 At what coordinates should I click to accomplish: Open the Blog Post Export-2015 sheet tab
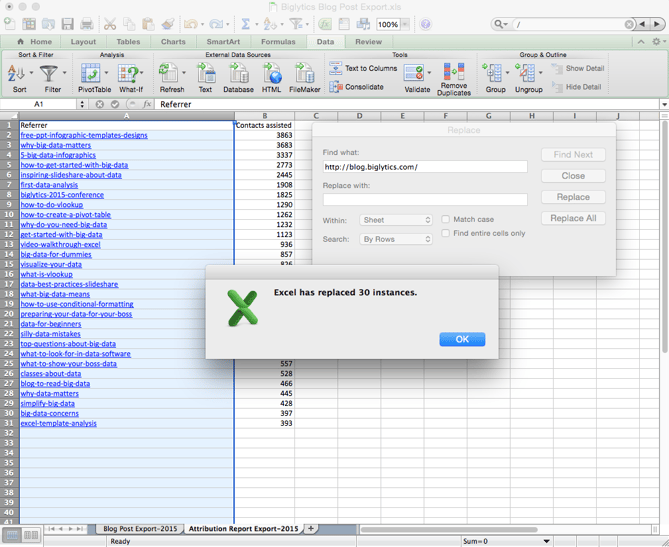140,528
